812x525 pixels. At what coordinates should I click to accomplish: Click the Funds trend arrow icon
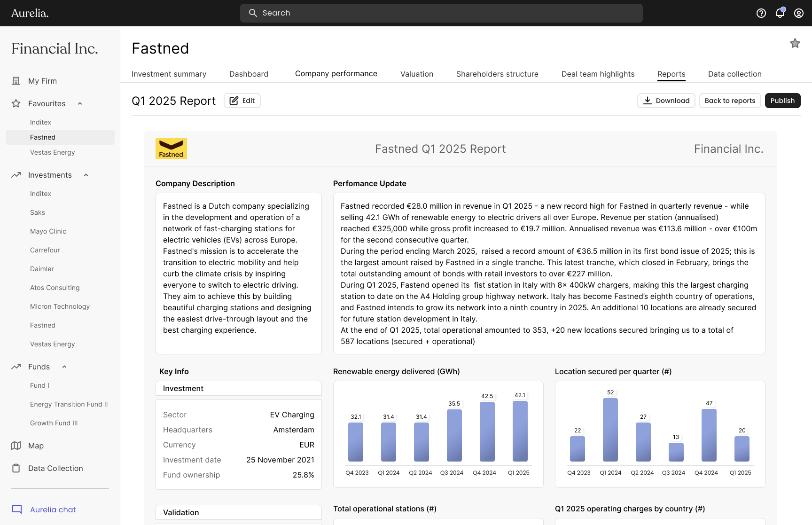pyautogui.click(x=16, y=367)
